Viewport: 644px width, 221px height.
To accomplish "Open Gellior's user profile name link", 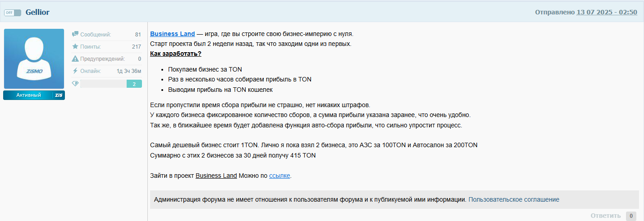I will [x=37, y=12].
